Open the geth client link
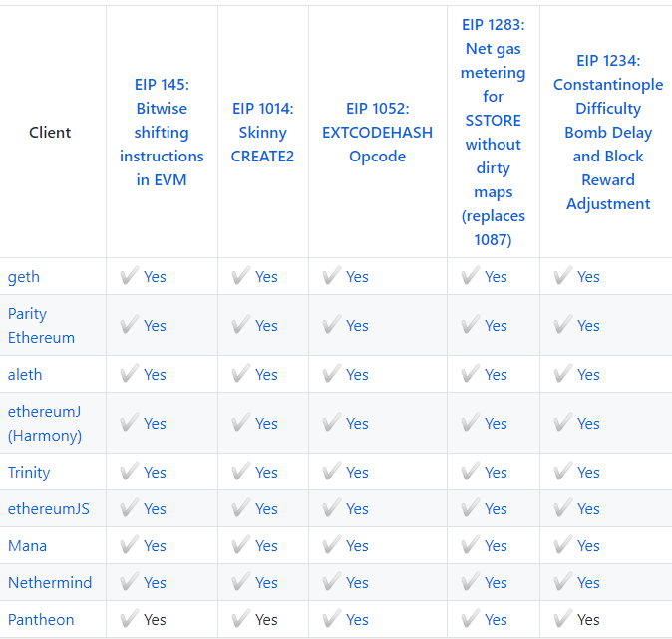Screen dimensions: 672x639 [x=24, y=276]
